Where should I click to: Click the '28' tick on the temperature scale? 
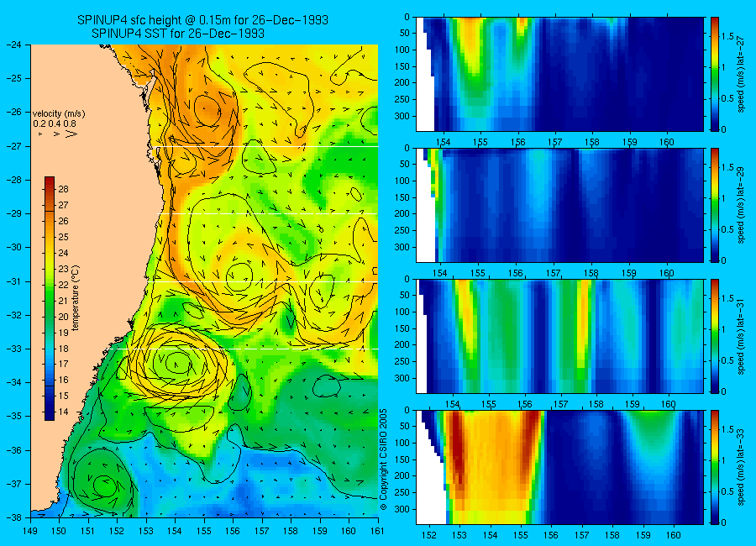64,190
